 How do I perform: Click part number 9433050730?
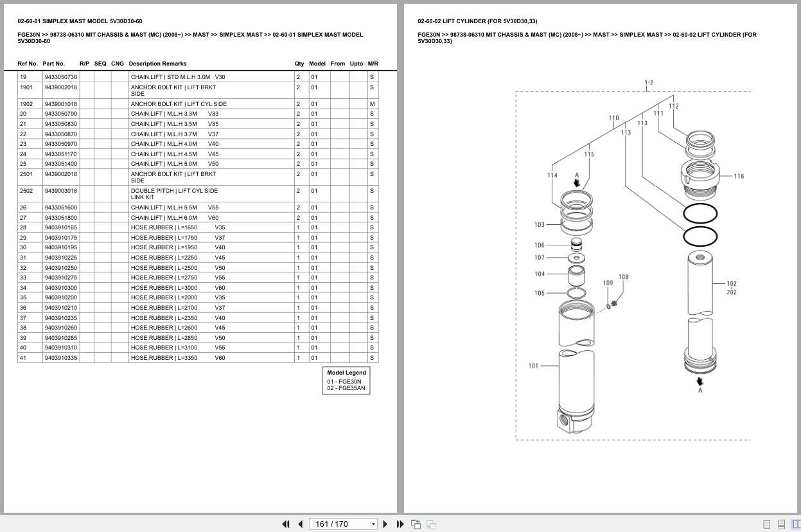click(61, 77)
